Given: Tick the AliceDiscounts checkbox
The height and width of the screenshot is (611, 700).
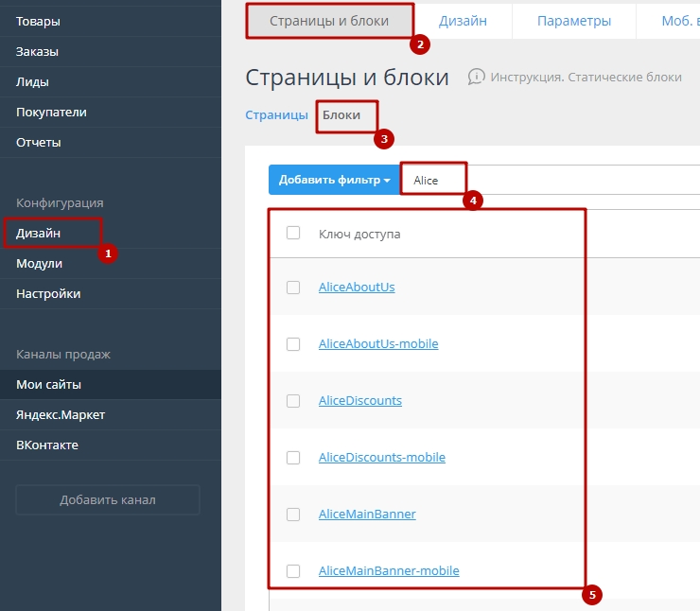Looking at the screenshot, I should (x=293, y=401).
